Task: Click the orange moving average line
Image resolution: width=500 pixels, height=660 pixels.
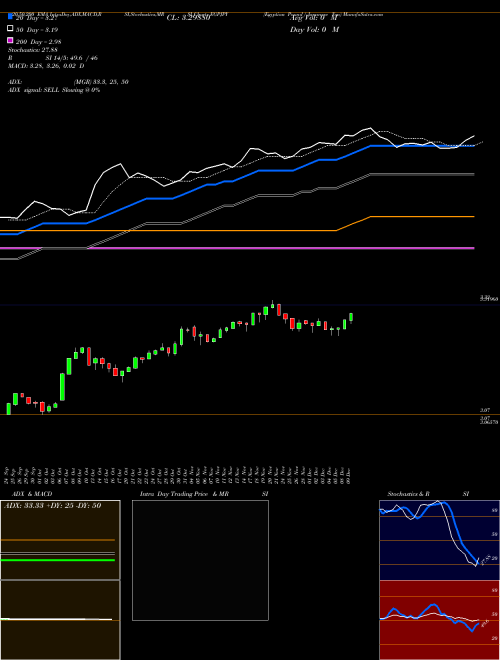Action: (x=237, y=224)
